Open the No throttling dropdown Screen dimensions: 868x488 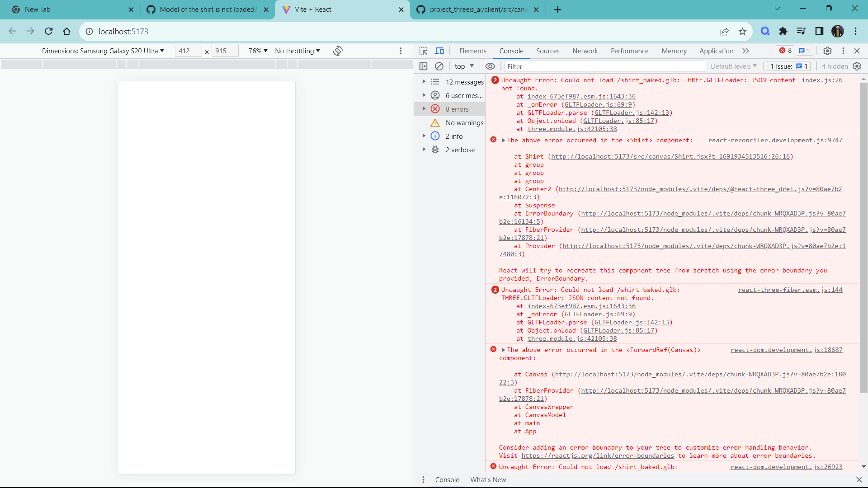pos(297,51)
